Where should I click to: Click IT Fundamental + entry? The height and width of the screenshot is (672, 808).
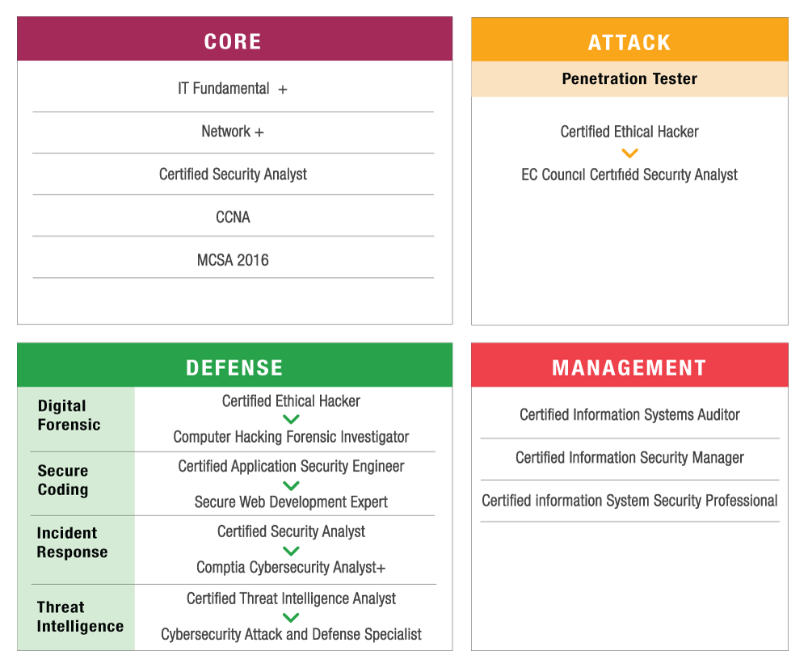(x=233, y=89)
